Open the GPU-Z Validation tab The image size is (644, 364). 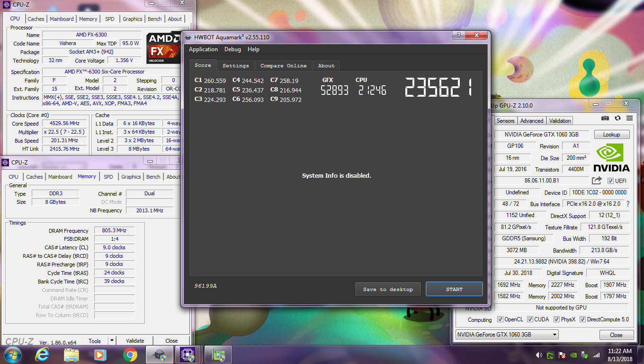point(560,121)
